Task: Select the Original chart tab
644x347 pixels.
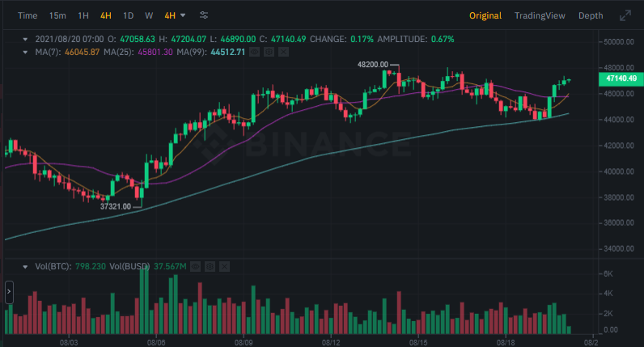Action: tap(485, 15)
